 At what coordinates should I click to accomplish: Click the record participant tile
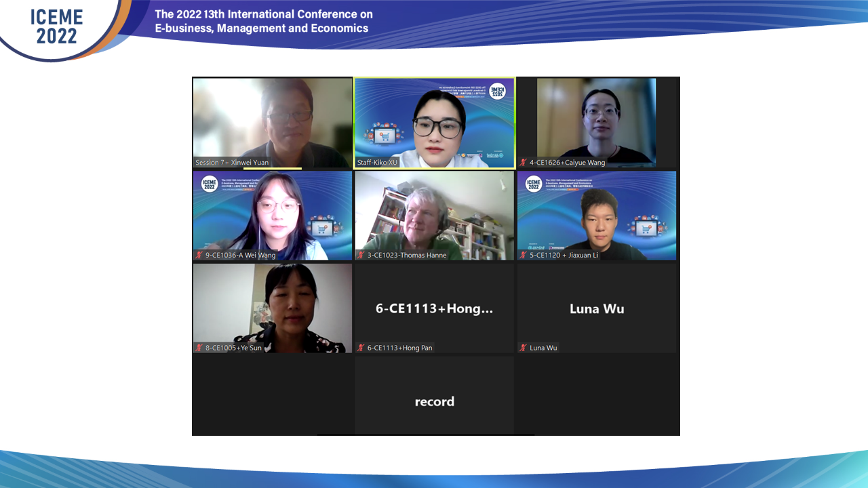click(x=435, y=395)
